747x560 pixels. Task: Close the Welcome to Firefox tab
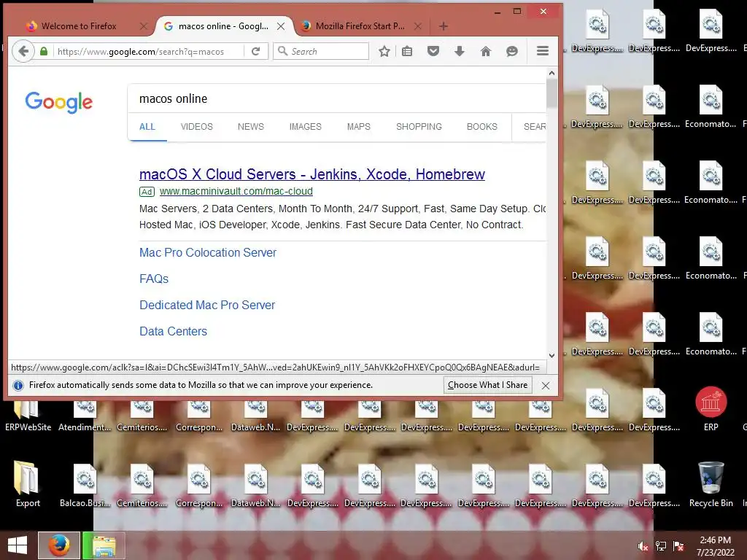[x=144, y=26]
